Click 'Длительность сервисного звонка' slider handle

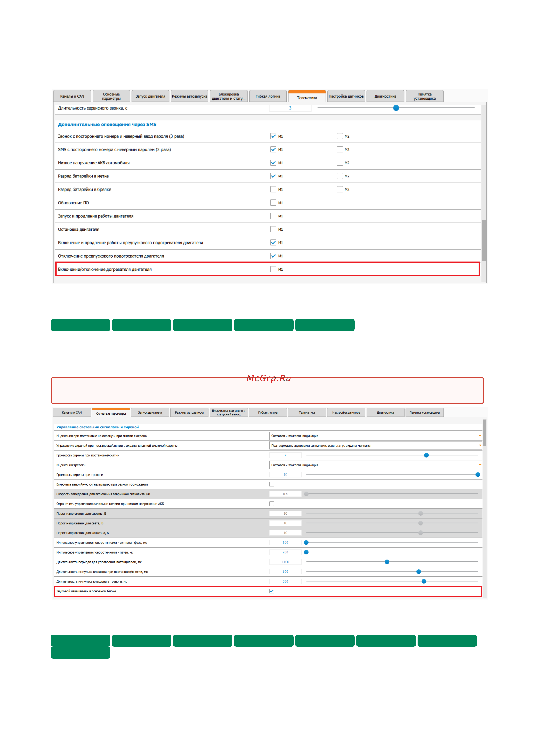396,108
